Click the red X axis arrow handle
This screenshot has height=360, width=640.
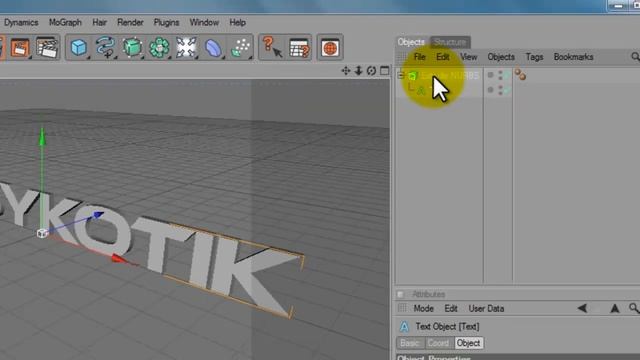pos(118,258)
